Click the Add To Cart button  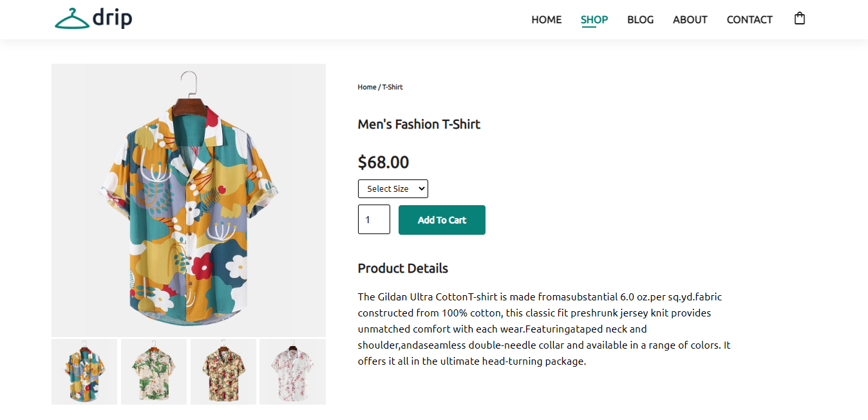(442, 220)
